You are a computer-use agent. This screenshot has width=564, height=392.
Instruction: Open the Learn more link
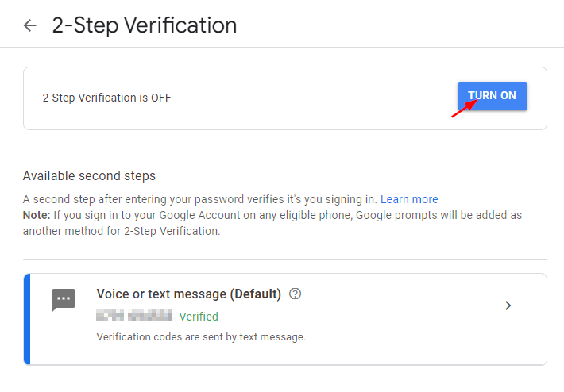tap(409, 199)
